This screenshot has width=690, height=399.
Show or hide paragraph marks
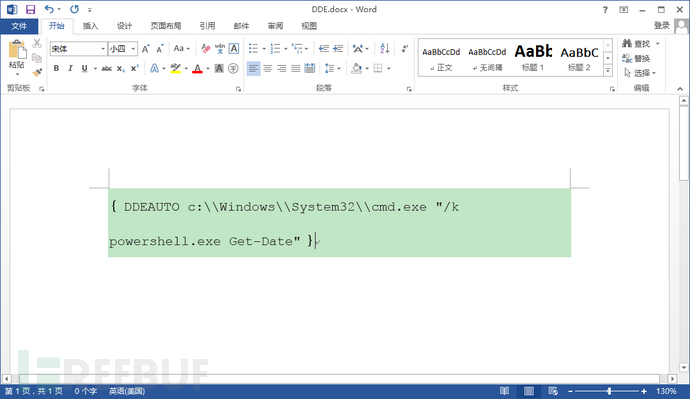[404, 48]
